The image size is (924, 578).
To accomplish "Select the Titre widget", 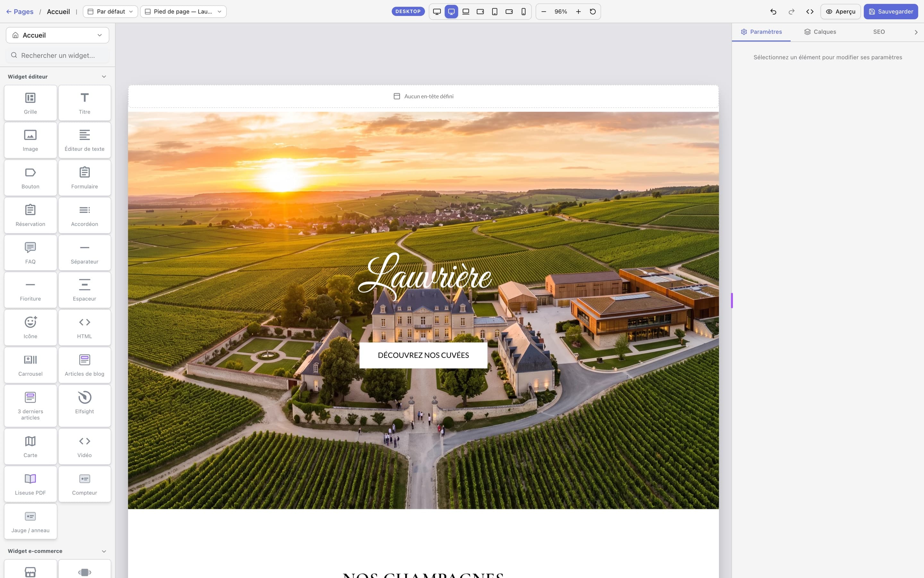I will (84, 103).
